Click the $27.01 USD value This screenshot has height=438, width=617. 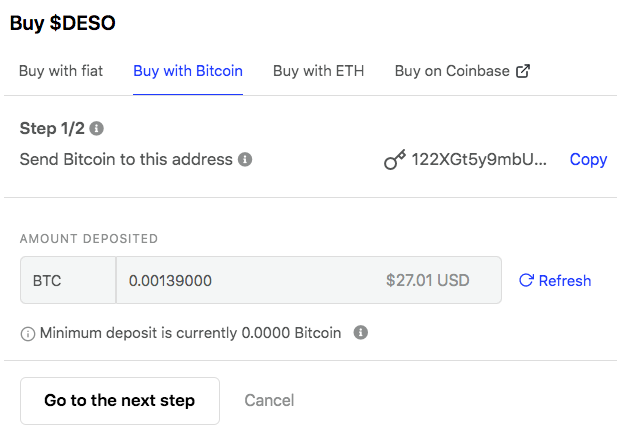tap(427, 280)
